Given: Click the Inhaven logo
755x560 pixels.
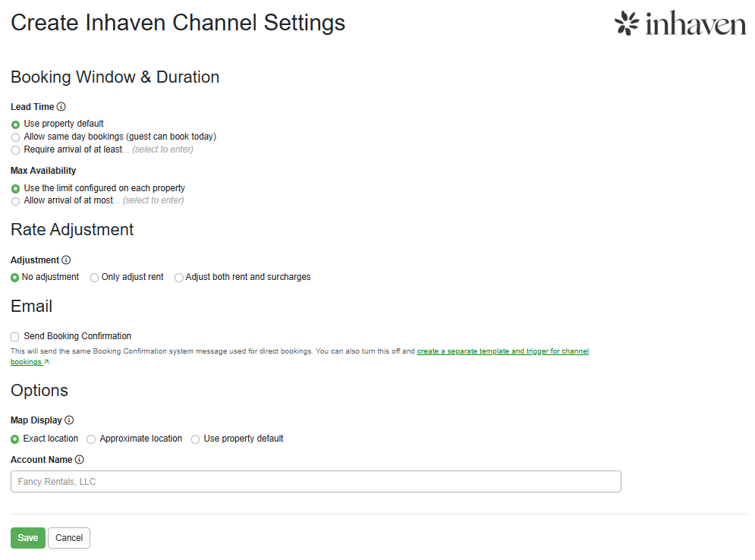Looking at the screenshot, I should pos(680,23).
